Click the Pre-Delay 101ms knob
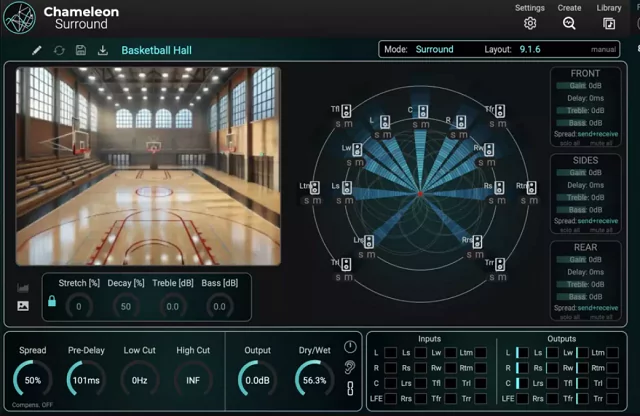The width and height of the screenshot is (640, 416). [x=86, y=380]
